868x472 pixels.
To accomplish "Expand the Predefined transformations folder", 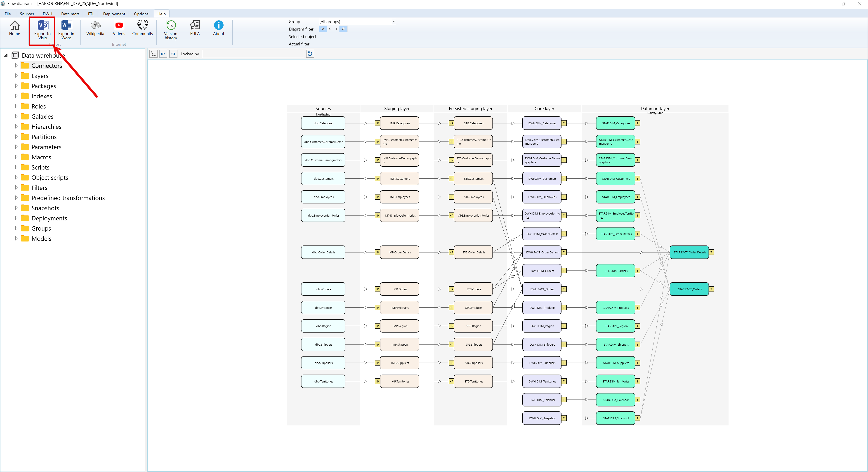I will (x=16, y=198).
